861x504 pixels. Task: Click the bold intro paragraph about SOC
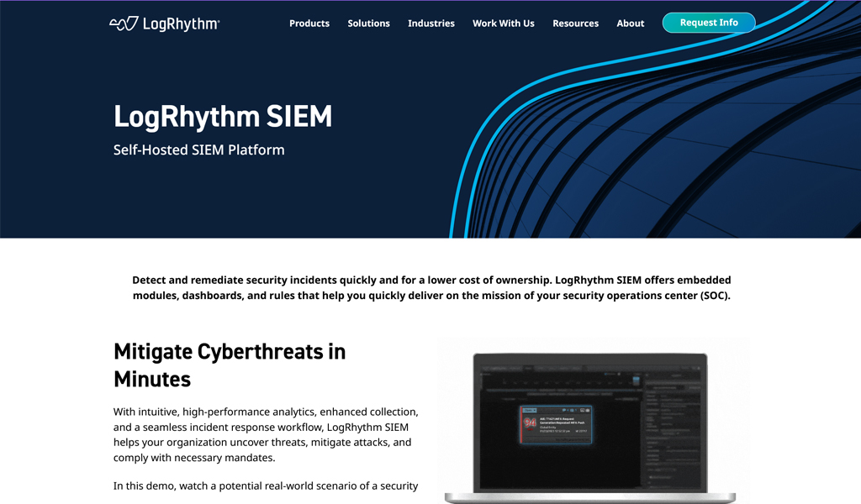[430, 287]
